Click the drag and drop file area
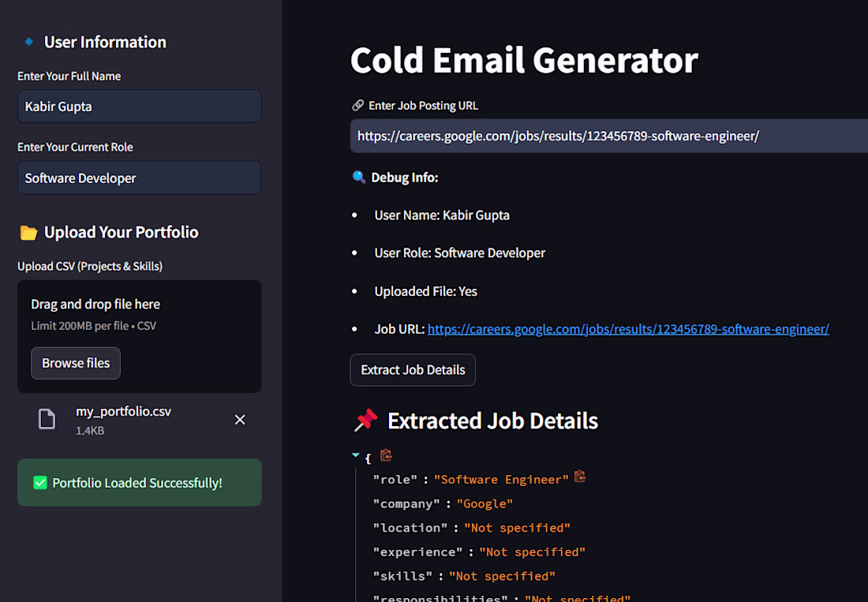The image size is (868, 602). 139,314
